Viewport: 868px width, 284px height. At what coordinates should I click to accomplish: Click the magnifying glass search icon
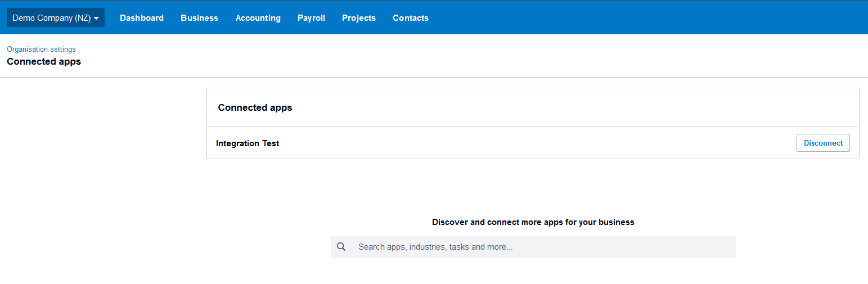point(341,247)
